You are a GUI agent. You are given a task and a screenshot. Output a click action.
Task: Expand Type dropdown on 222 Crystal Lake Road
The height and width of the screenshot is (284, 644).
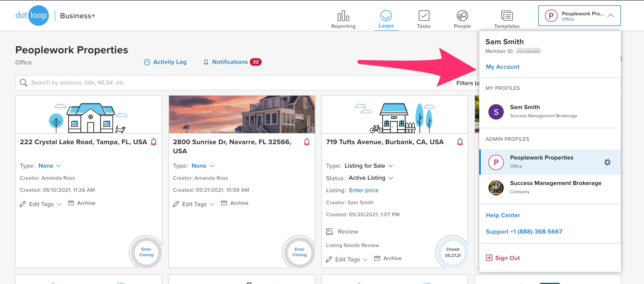(50, 166)
